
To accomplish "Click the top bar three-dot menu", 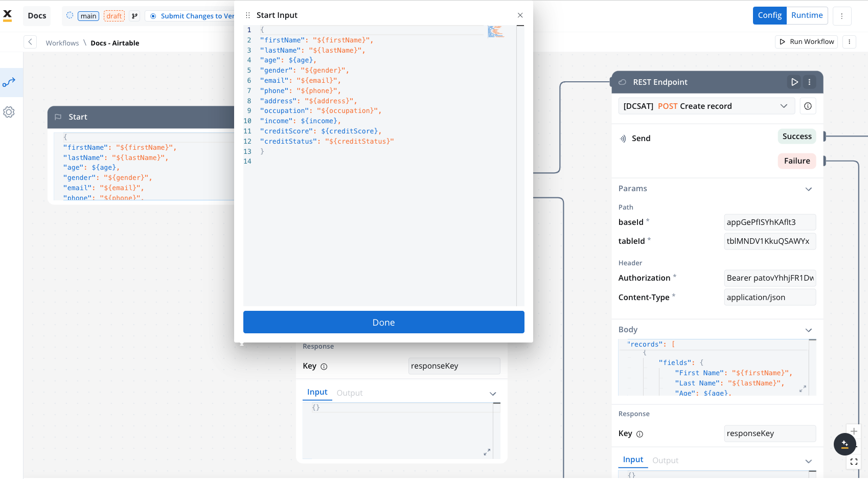I will [842, 16].
